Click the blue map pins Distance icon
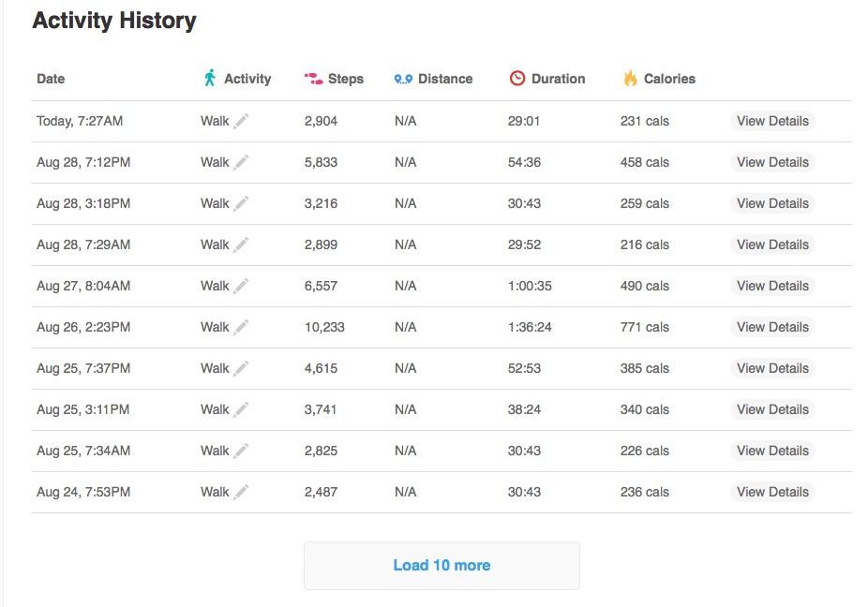This screenshot has width=868, height=607. click(403, 79)
